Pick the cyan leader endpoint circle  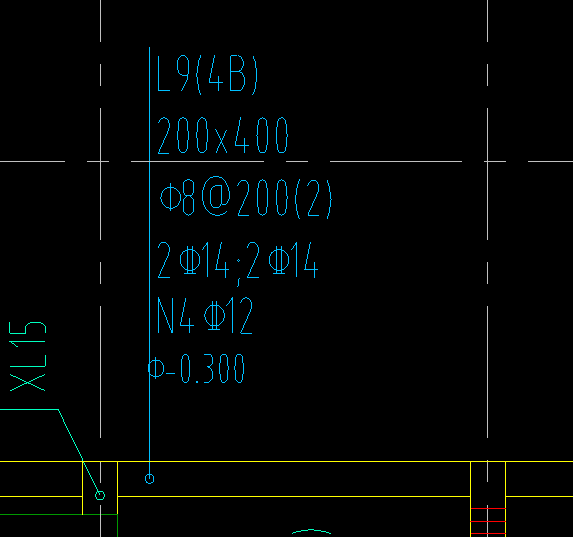(x=149, y=479)
